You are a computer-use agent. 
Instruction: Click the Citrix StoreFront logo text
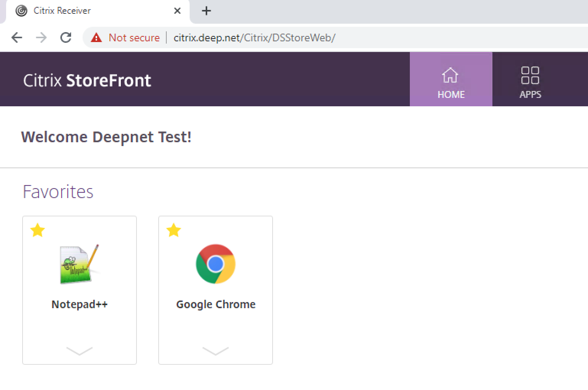pyautogui.click(x=87, y=80)
